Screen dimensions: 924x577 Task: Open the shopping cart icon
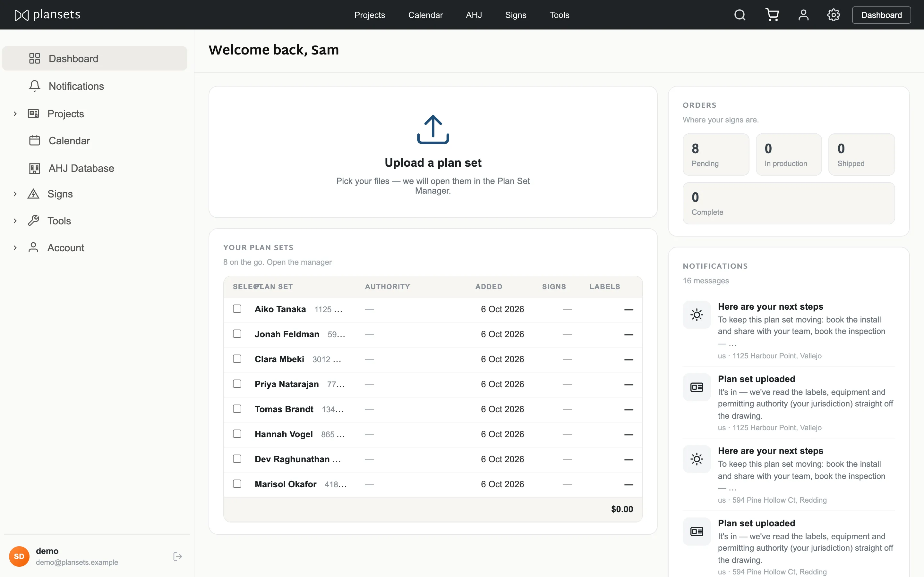click(x=772, y=15)
